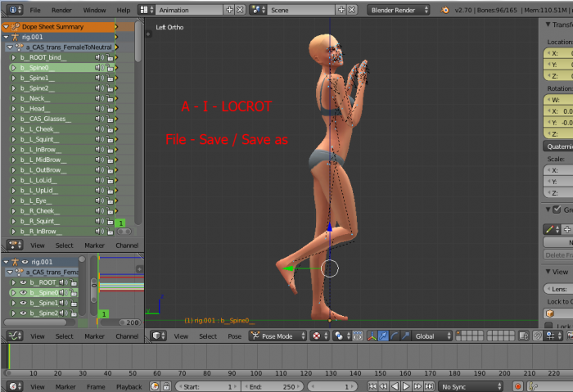This screenshot has width=573, height=392.
Task: Open the Pose menu in 3D view header
Action: (234, 336)
